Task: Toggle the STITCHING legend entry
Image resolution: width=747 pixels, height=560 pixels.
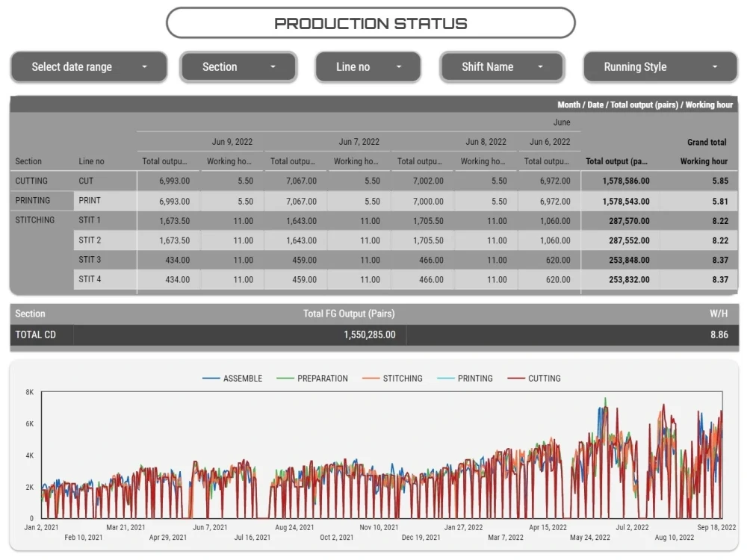Action: click(x=392, y=378)
